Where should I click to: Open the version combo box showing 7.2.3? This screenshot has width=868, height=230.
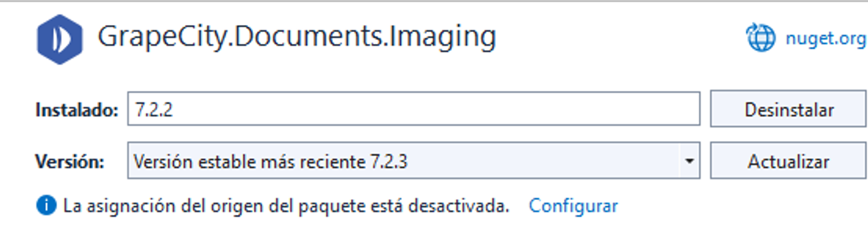414,161
